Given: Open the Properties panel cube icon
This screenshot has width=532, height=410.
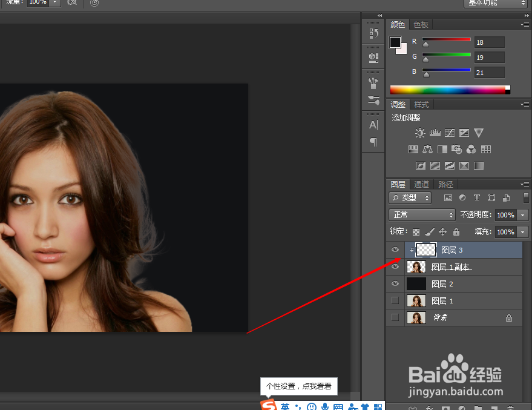Looking at the screenshot, I should 373,58.
